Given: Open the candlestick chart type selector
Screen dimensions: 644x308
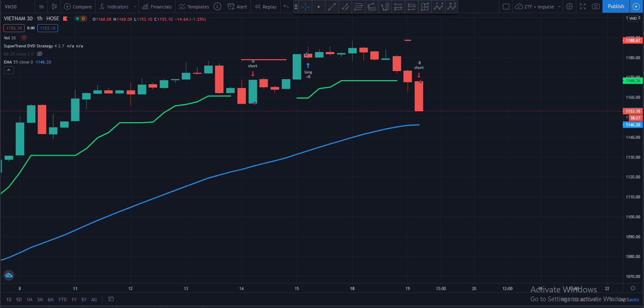Looking at the screenshot, I should pyautogui.click(x=54, y=6).
